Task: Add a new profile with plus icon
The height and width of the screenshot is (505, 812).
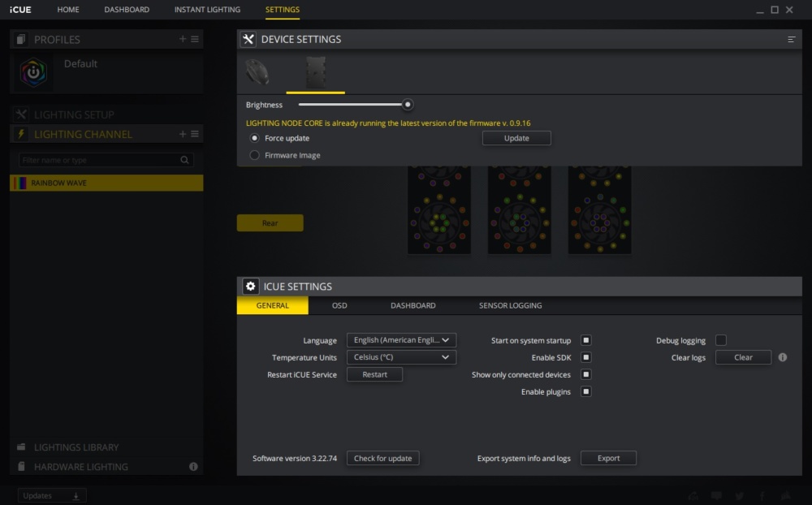Action: [x=182, y=39]
